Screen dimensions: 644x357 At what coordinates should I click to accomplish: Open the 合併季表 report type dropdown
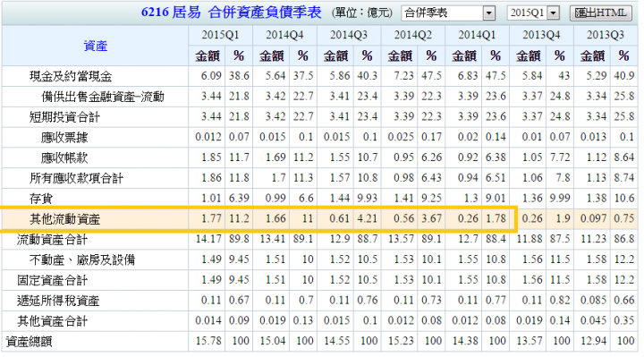point(448,13)
